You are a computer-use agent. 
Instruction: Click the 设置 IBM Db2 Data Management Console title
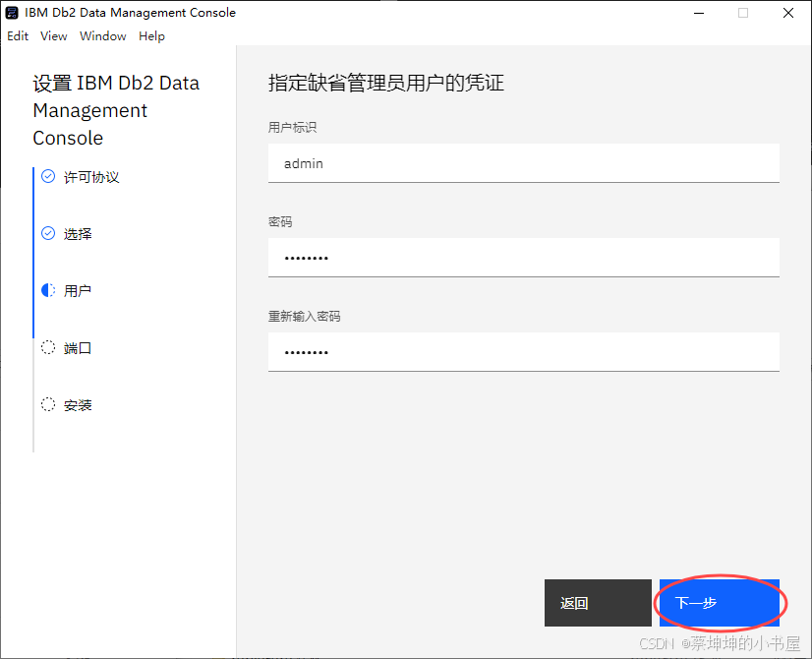116,110
